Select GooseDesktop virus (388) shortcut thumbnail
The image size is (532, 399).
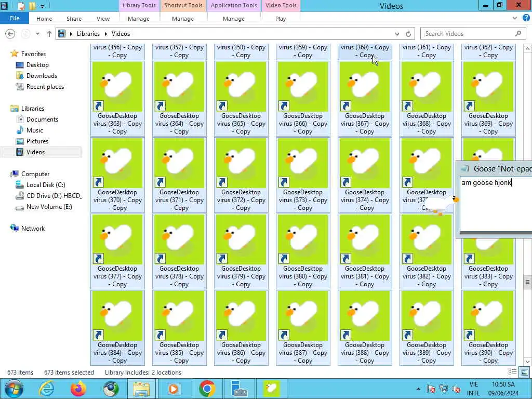[x=365, y=315]
